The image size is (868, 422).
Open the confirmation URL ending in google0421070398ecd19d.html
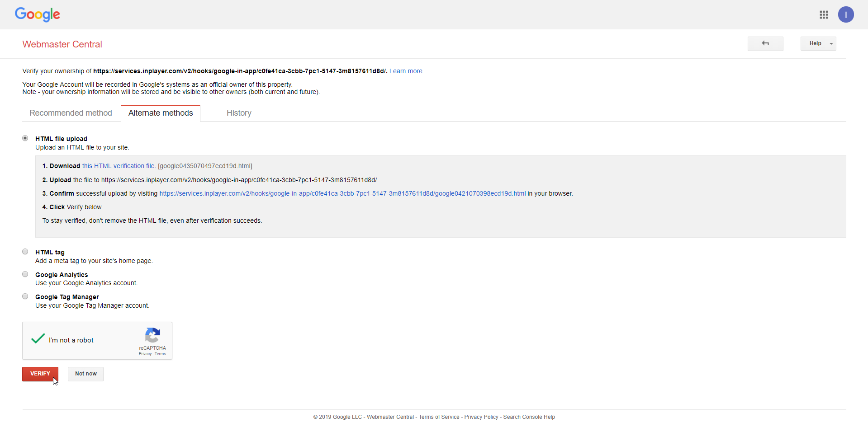(342, 193)
